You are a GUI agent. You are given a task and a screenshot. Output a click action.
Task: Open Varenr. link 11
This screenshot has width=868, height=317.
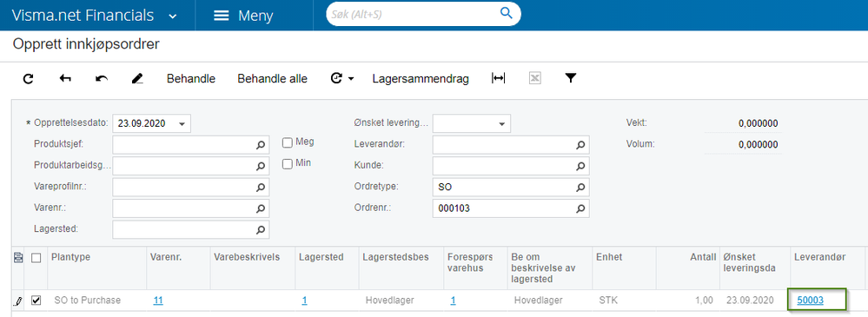tap(158, 300)
